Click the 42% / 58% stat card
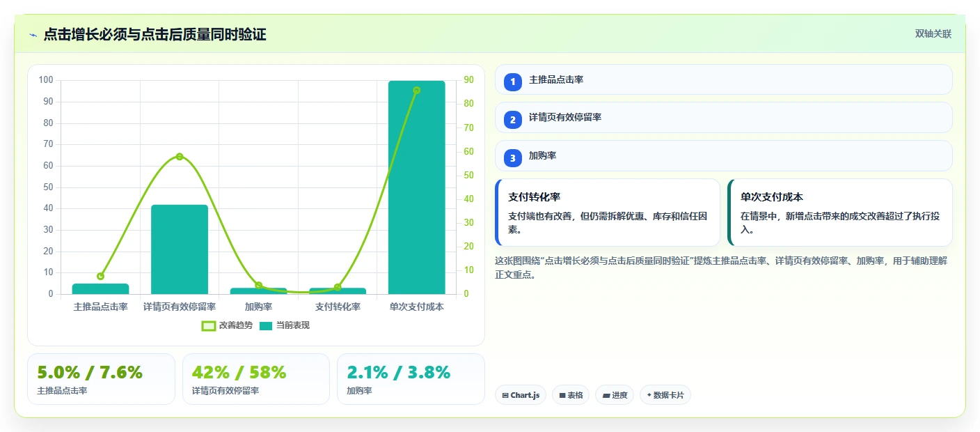This screenshot has width=980, height=432. 256,379
